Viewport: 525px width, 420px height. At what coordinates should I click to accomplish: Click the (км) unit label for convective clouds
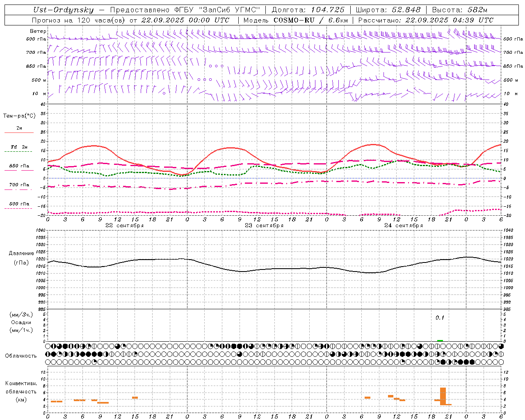pyautogui.click(x=21, y=399)
